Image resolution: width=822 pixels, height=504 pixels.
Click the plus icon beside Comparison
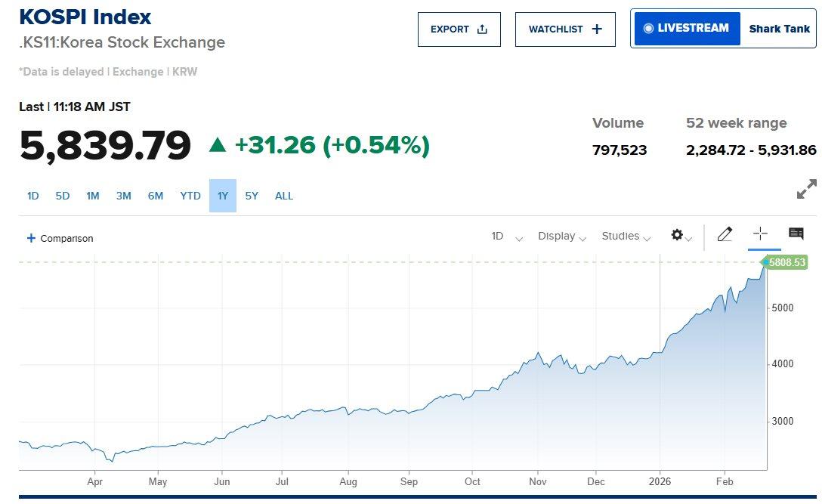click(31, 238)
